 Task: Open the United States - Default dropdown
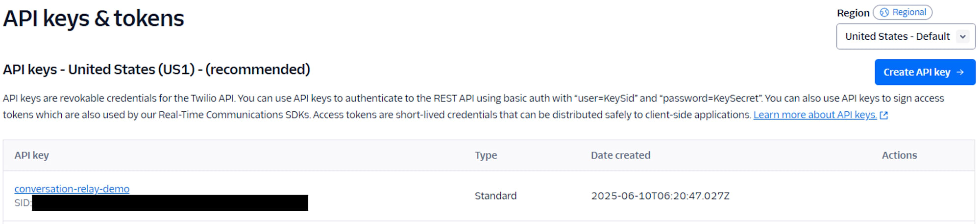pos(906,37)
